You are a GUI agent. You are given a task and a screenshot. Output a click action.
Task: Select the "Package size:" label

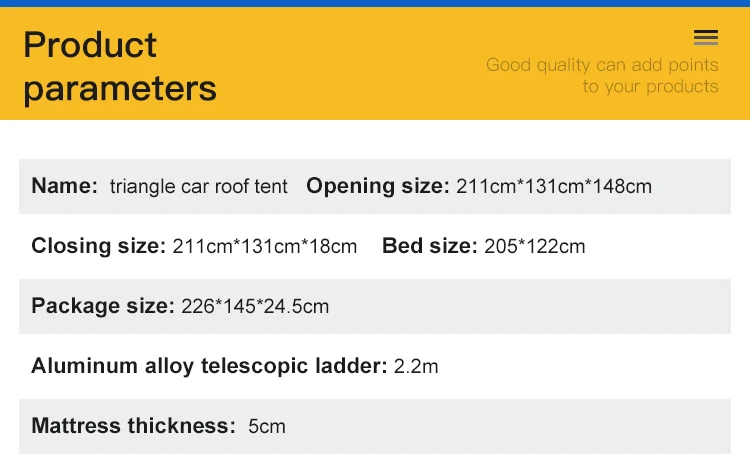coord(103,306)
